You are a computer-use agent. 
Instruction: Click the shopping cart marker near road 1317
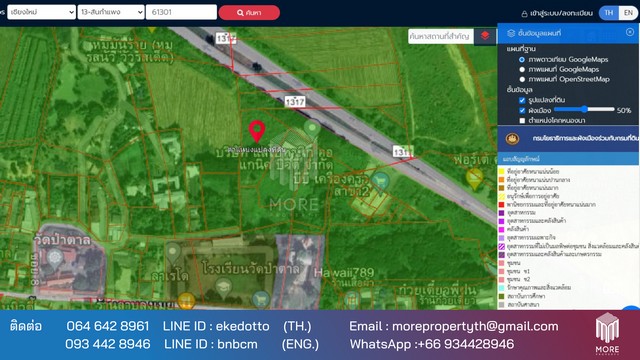click(x=380, y=180)
